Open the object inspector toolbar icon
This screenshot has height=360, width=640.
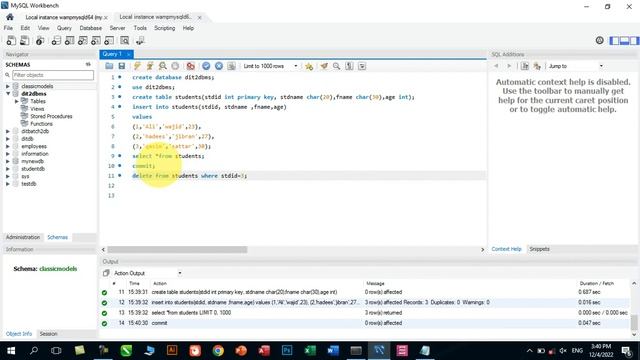point(40,40)
